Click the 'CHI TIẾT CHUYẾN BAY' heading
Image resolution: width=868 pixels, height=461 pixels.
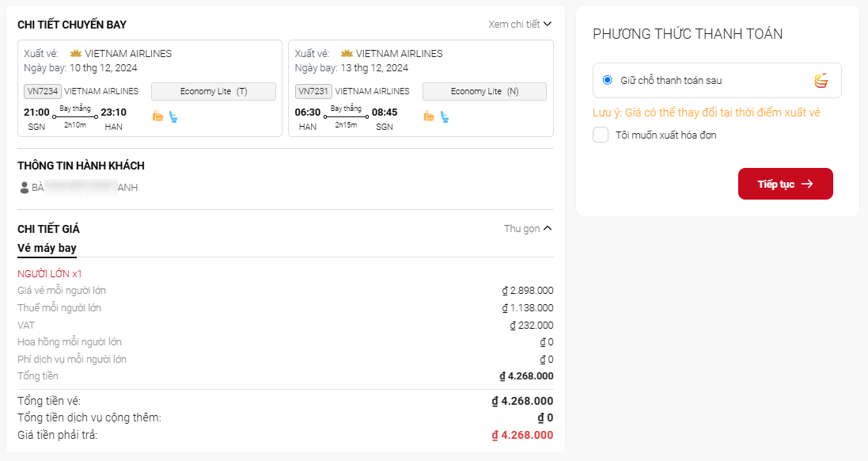(x=72, y=25)
